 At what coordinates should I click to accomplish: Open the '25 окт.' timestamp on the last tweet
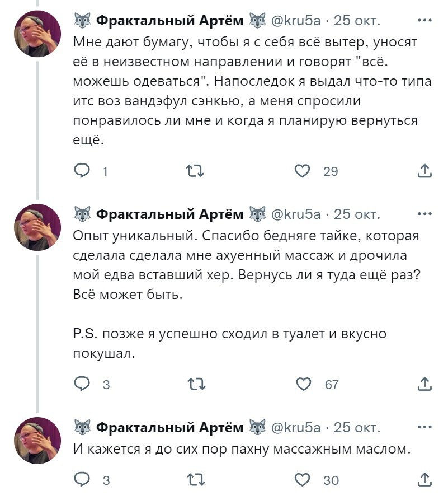[x=357, y=427]
